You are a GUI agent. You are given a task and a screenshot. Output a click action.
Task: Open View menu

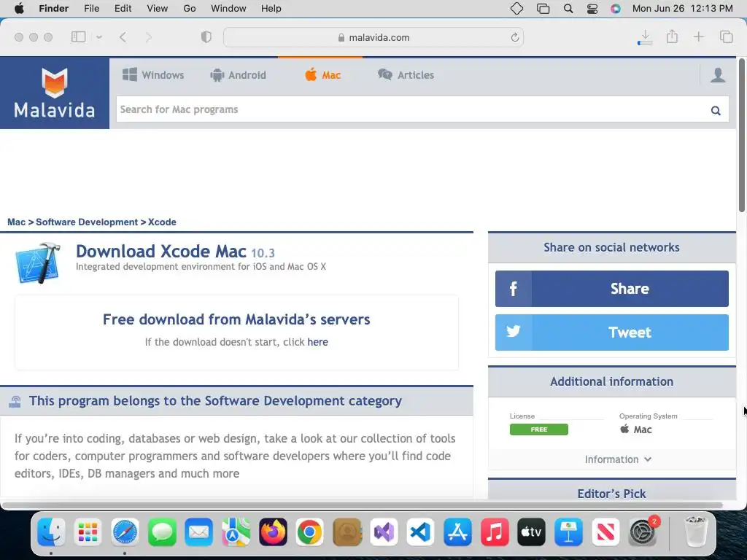click(158, 8)
